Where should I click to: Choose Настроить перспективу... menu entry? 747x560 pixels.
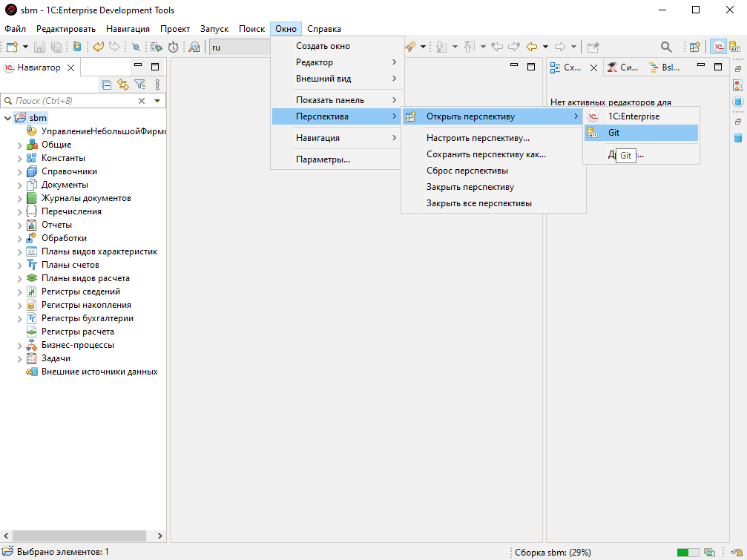[478, 138]
